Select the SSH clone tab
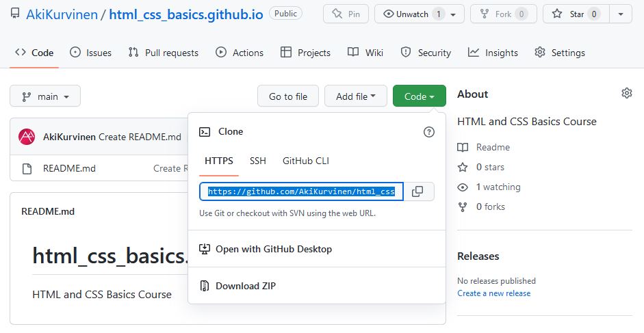This screenshot has height=333, width=644. 258,161
